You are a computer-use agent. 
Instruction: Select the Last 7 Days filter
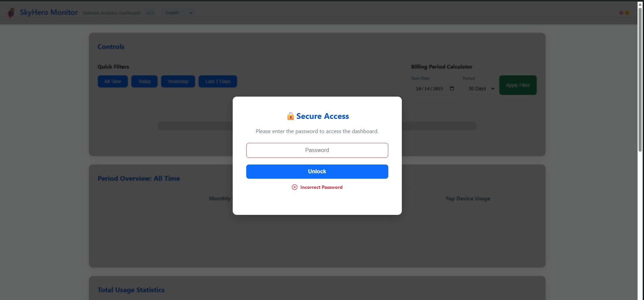[217, 81]
